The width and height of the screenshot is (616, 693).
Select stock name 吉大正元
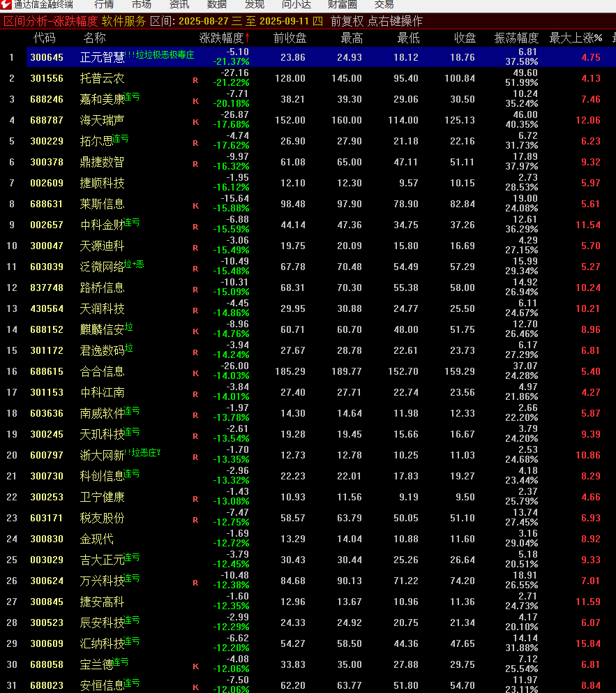point(102,560)
